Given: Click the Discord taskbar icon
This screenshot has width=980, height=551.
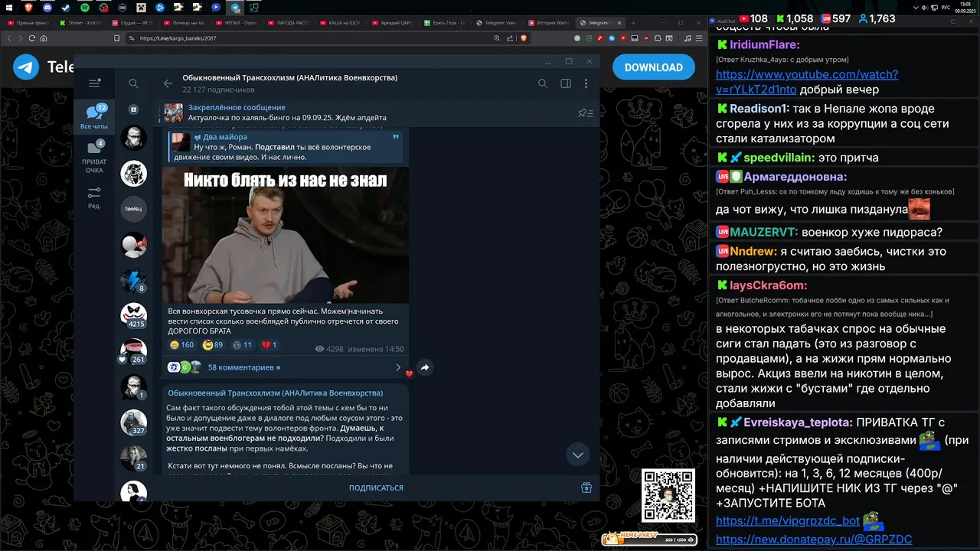Looking at the screenshot, I should [47, 8].
